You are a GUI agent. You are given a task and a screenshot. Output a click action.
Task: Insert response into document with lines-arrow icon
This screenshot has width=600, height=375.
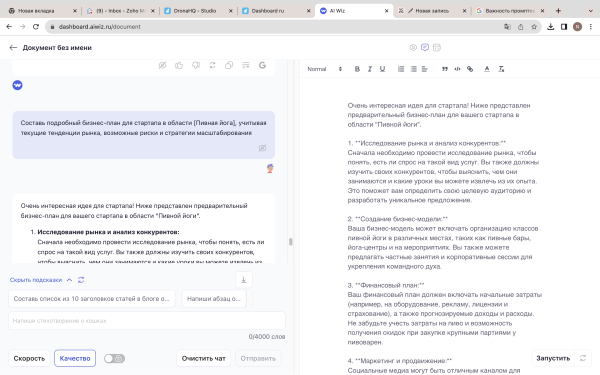pos(246,65)
